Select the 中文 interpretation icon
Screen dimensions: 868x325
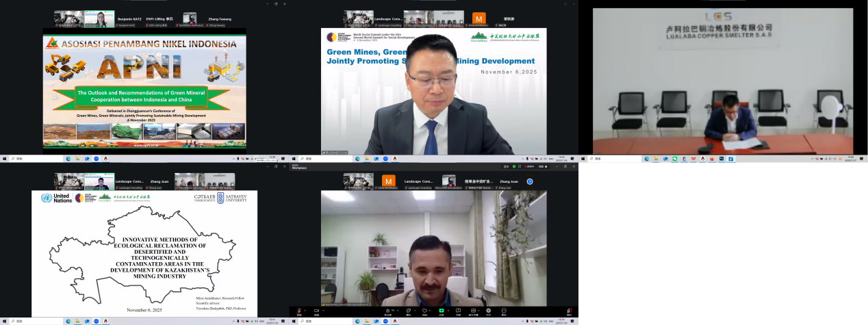click(488, 311)
